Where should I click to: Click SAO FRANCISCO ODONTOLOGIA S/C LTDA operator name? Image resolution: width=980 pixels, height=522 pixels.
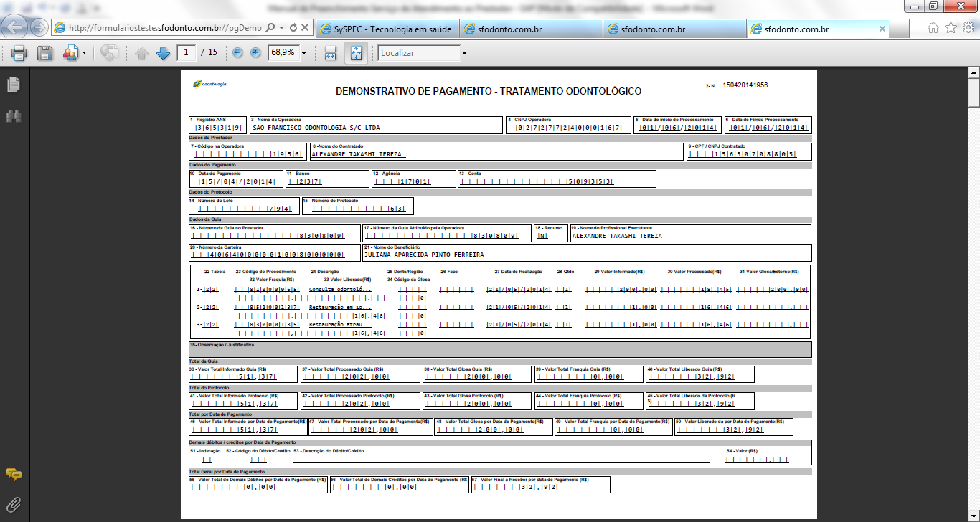[x=316, y=128]
